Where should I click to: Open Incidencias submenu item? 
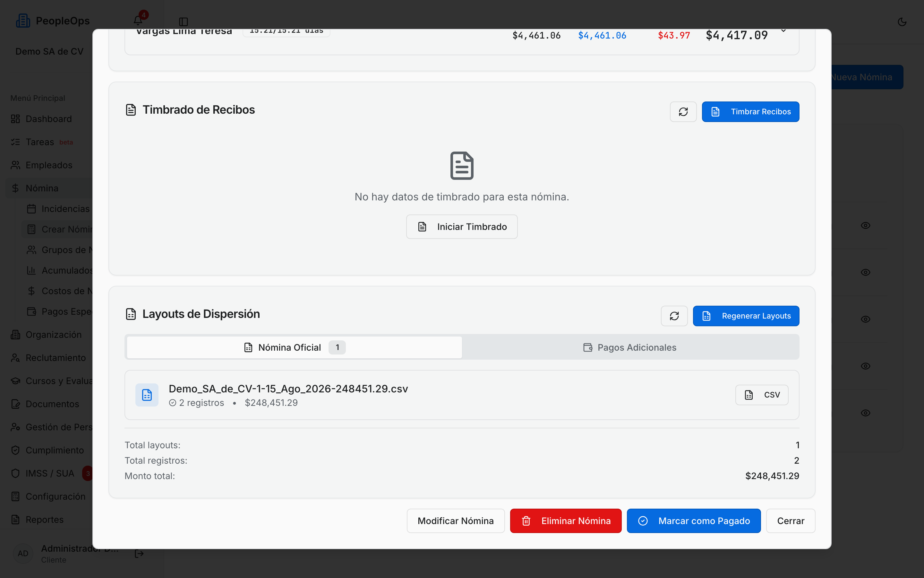coord(57,209)
